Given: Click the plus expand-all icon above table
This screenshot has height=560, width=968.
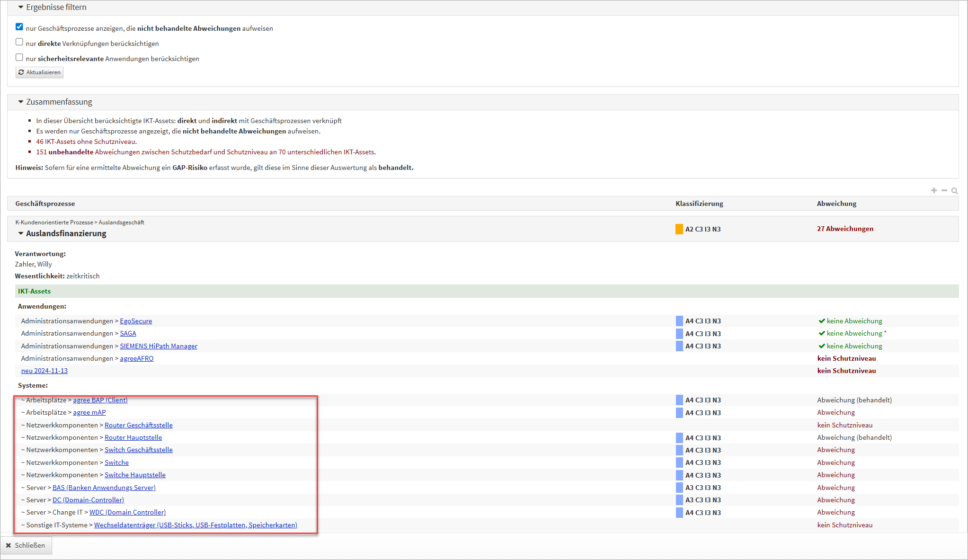Looking at the screenshot, I should tap(933, 190).
